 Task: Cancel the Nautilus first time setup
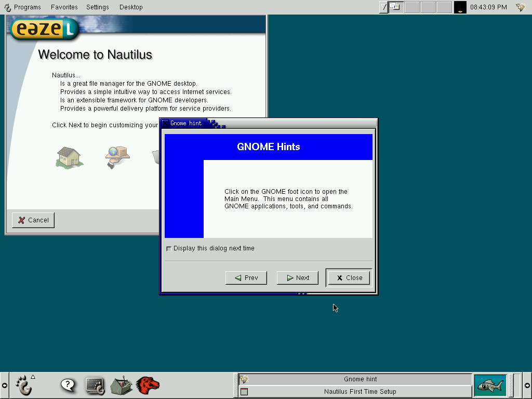click(33, 220)
